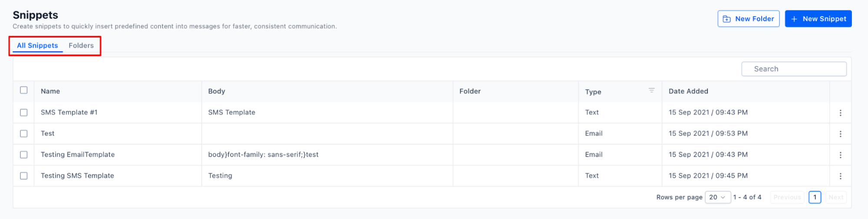Toggle the select-all header checkbox
The image size is (868, 219).
[24, 90]
